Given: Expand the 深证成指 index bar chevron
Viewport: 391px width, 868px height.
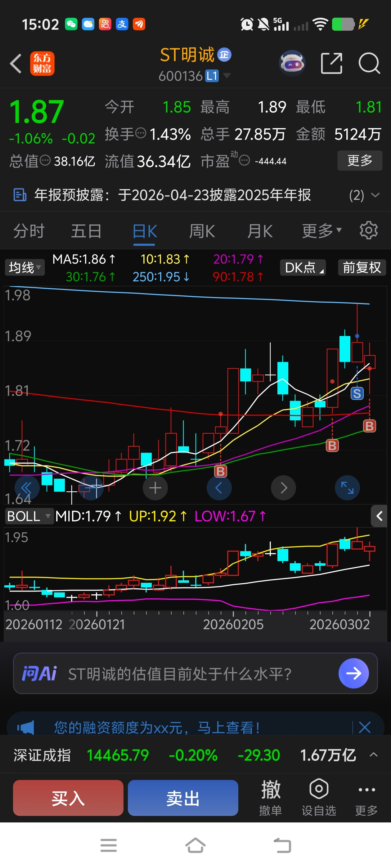Looking at the screenshot, I should tap(373, 755).
